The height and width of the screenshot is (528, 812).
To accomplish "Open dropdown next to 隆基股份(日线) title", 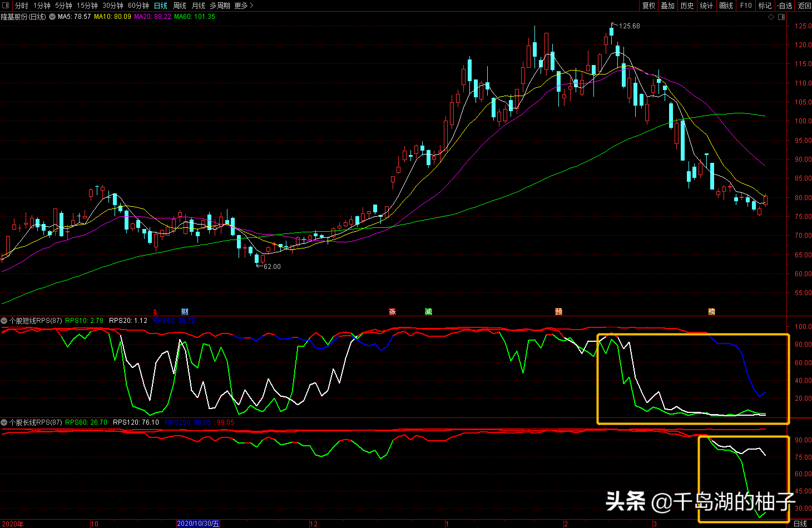I will (x=52, y=17).
